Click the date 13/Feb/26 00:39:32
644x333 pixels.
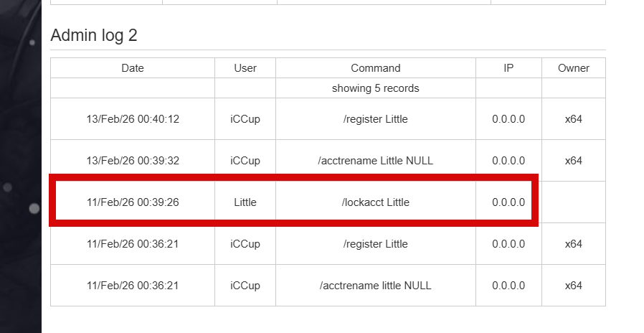click(x=133, y=161)
